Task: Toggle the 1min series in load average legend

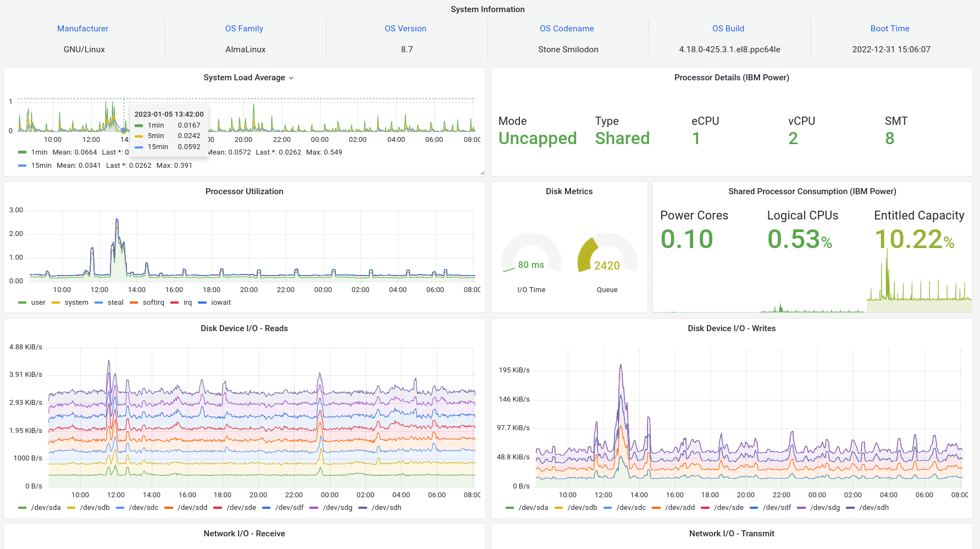Action: tap(39, 152)
